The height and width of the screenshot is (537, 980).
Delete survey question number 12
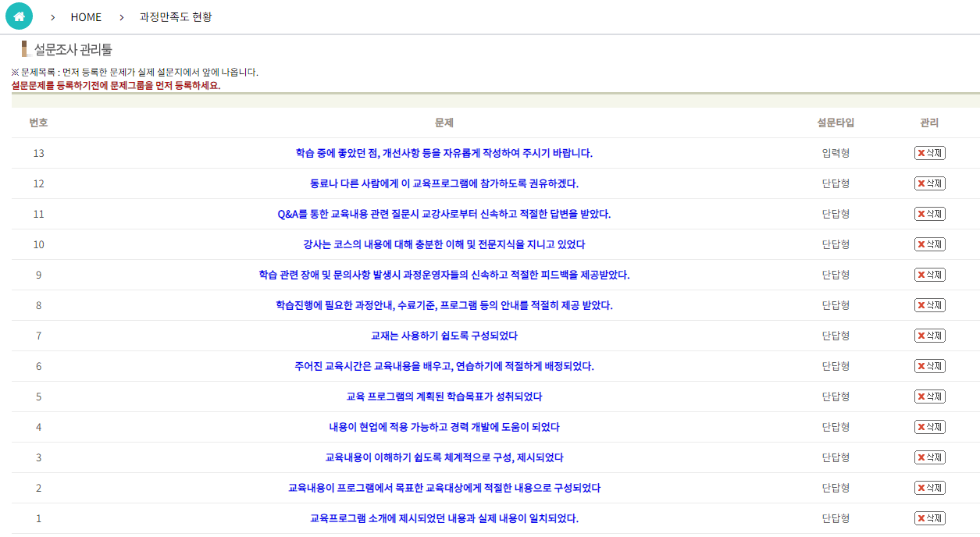(x=929, y=183)
